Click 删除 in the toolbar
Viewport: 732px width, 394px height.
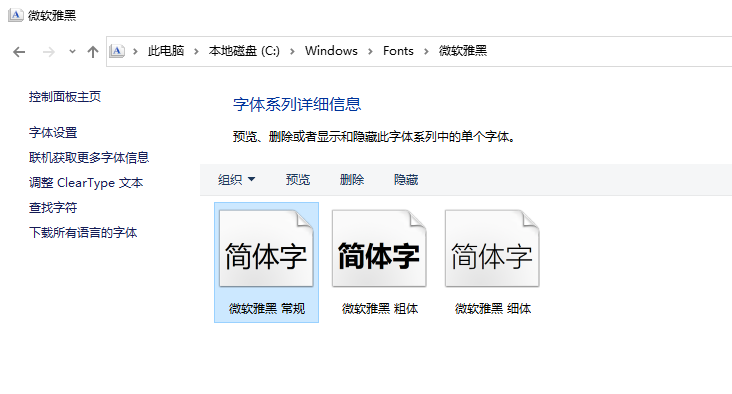click(352, 180)
